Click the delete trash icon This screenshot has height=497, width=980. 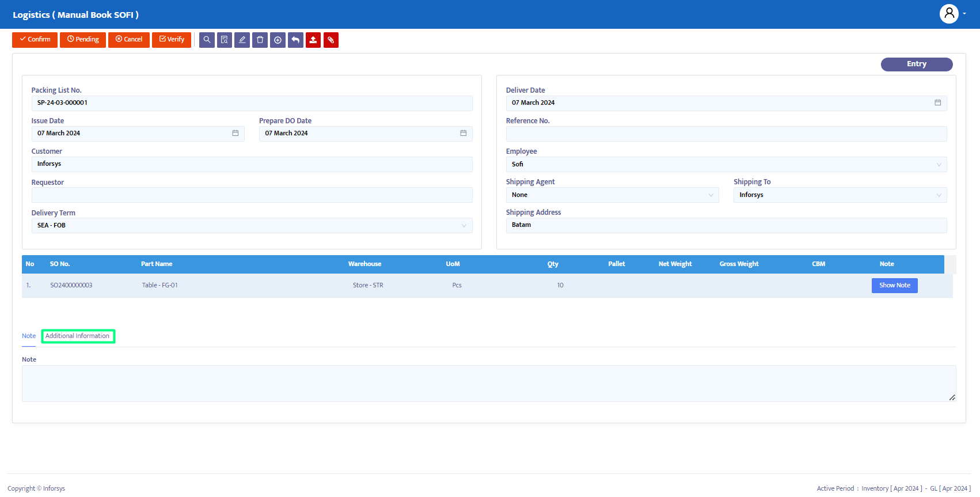pyautogui.click(x=260, y=40)
